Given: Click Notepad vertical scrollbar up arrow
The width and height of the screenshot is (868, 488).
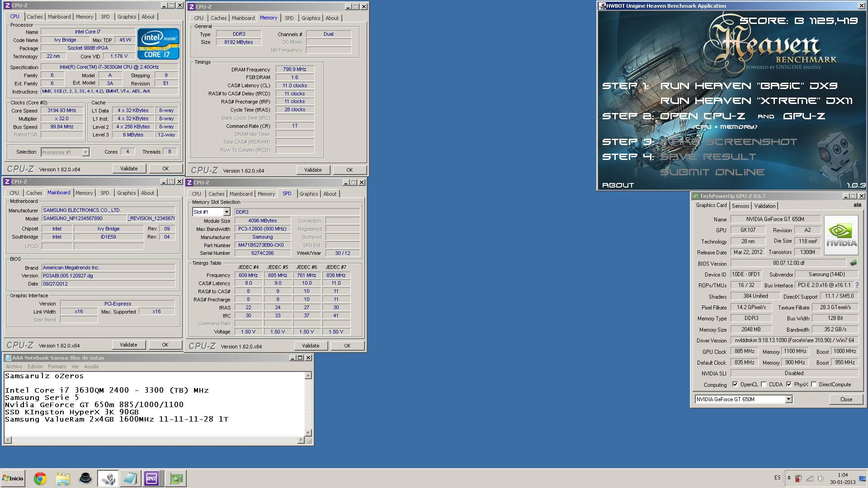Looking at the screenshot, I should click(308, 375).
